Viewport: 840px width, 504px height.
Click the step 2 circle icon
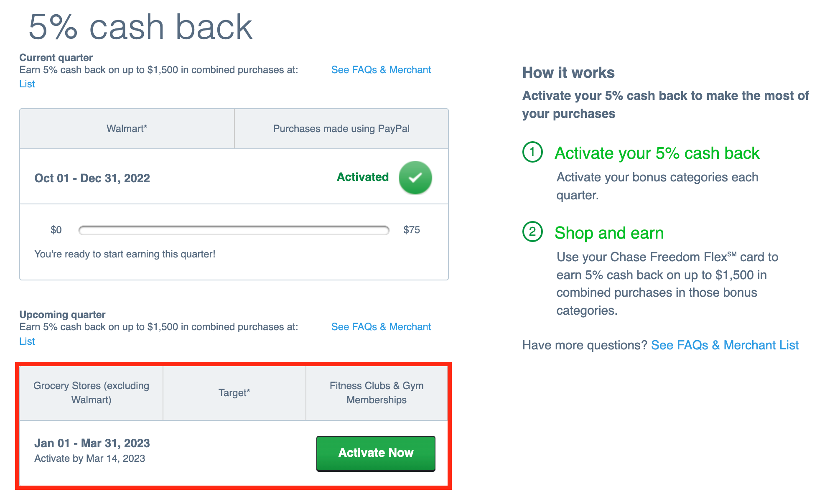(x=532, y=232)
